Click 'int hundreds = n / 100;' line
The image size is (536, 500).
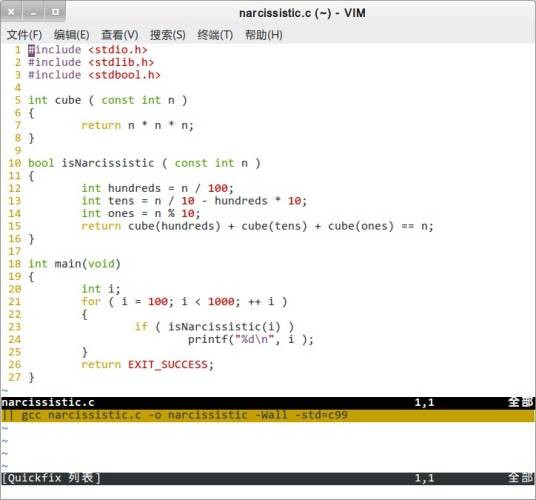tap(158, 188)
